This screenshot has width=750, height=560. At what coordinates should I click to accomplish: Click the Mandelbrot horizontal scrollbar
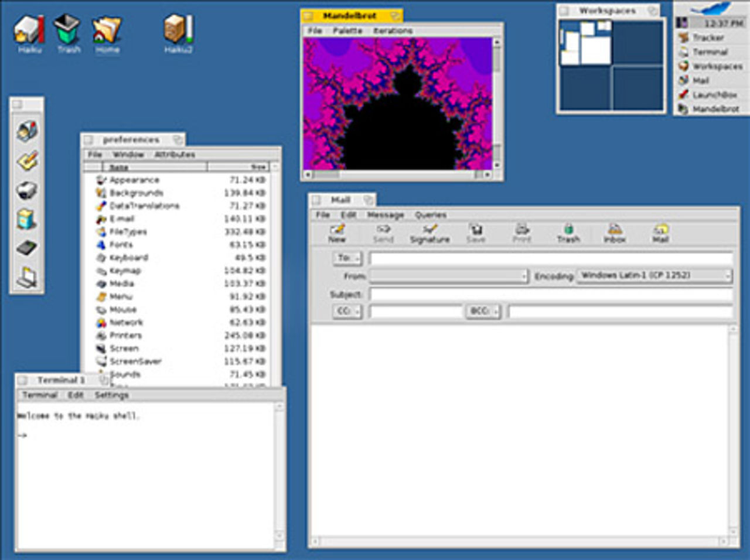398,175
